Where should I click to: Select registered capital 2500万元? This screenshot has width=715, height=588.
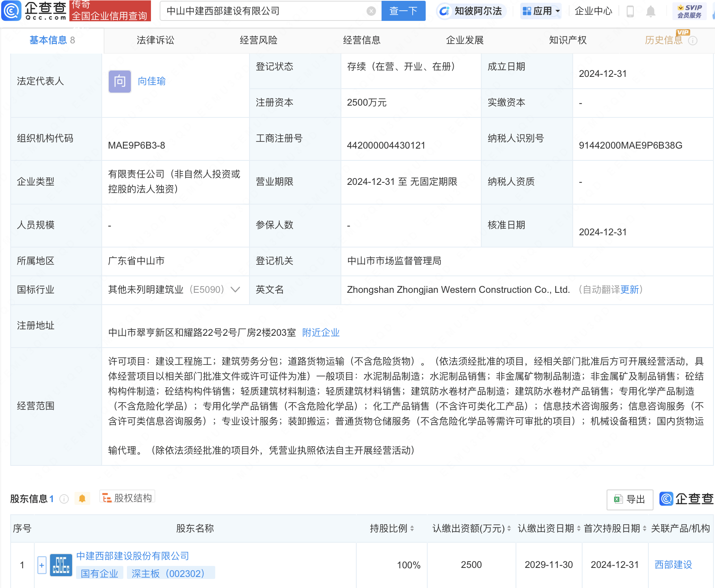coord(367,103)
